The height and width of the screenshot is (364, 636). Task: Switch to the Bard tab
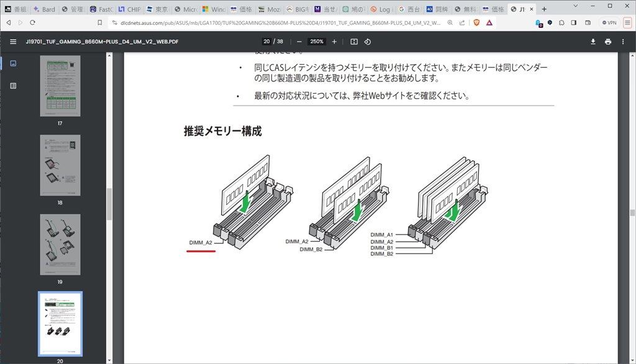coord(44,9)
